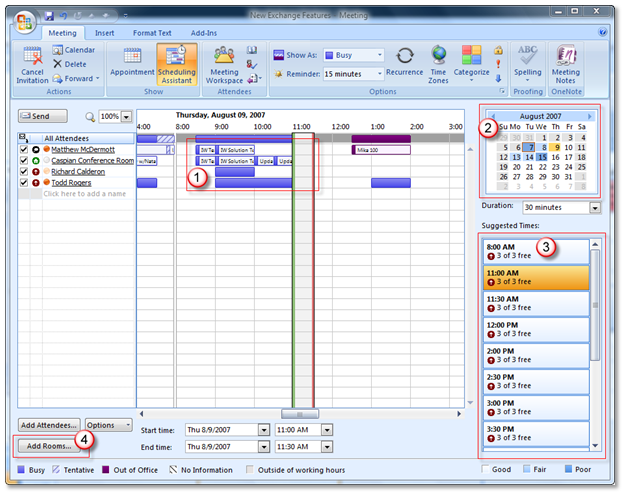Select the 2:00 PM suggested time

(x=536, y=355)
